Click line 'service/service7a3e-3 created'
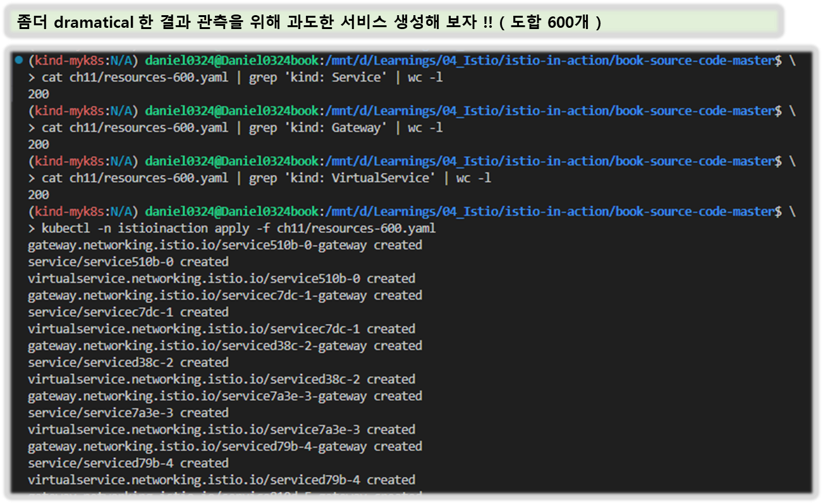The image size is (823, 504). pyautogui.click(x=128, y=413)
